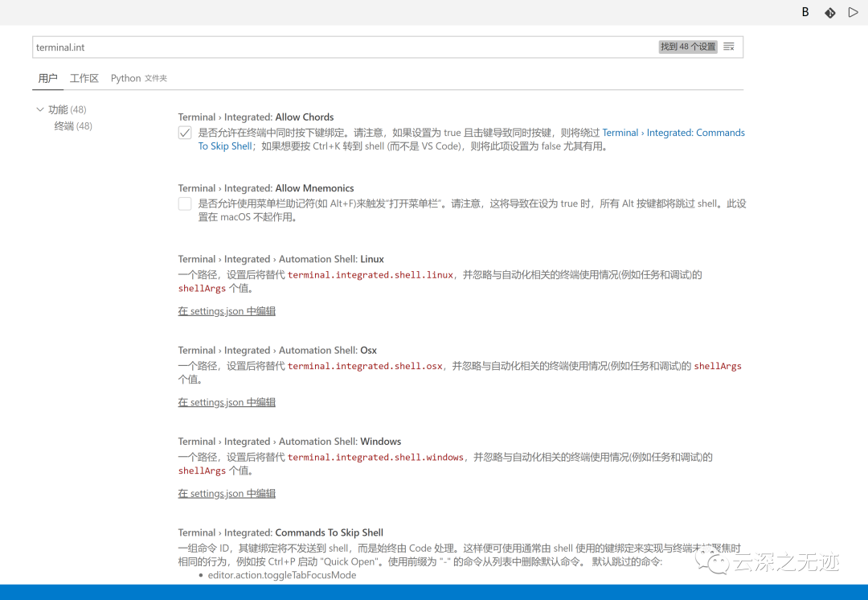868x600 pixels.
Task: Open the Python 文件夹 tab
Action: [138, 78]
